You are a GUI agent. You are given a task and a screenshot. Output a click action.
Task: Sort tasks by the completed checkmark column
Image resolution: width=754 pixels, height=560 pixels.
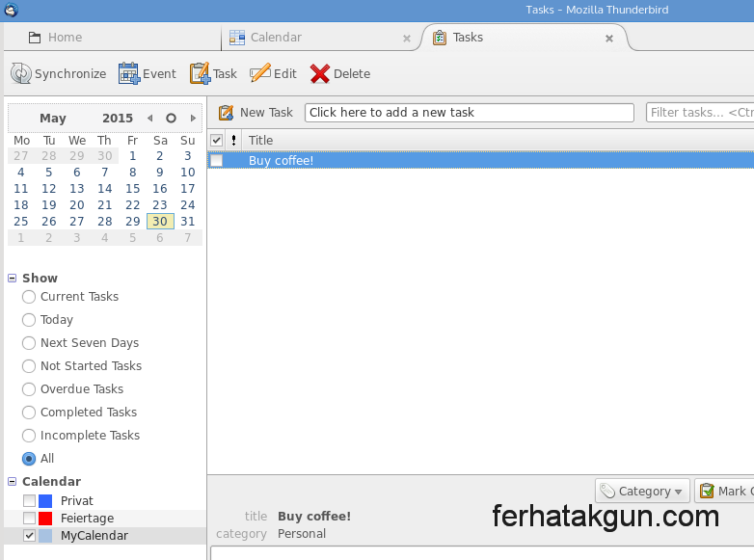(x=216, y=141)
